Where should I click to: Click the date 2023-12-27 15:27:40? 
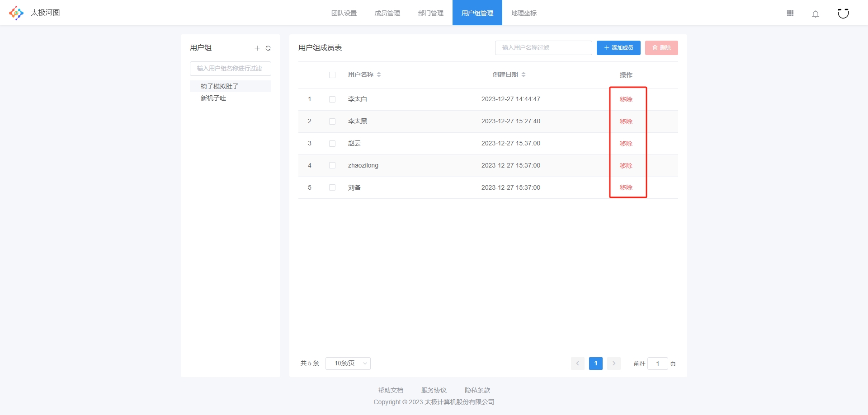click(511, 121)
